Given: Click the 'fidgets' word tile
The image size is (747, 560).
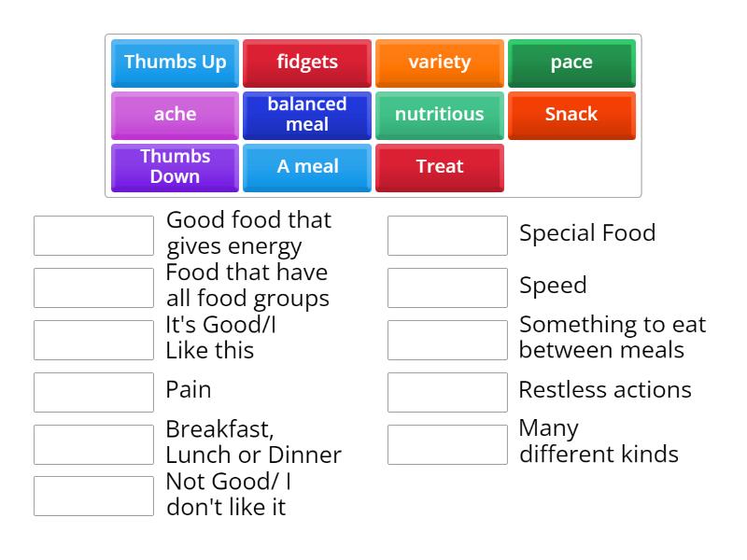Looking at the screenshot, I should [306, 63].
